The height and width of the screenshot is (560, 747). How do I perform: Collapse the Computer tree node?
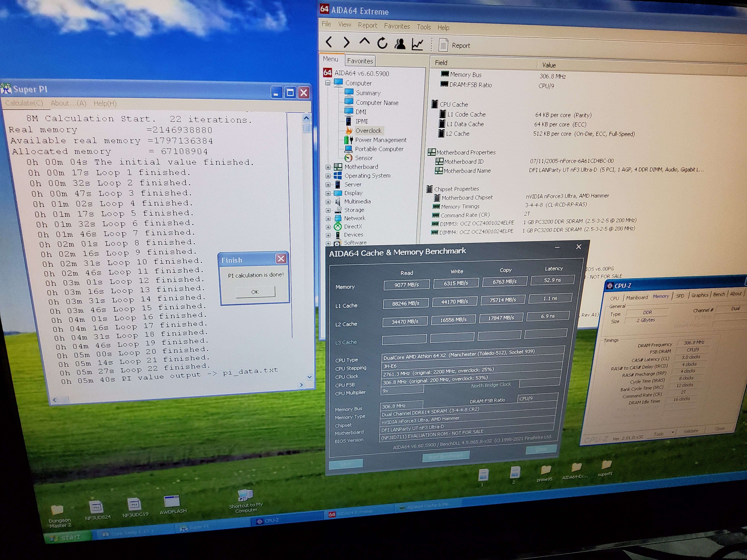328,83
